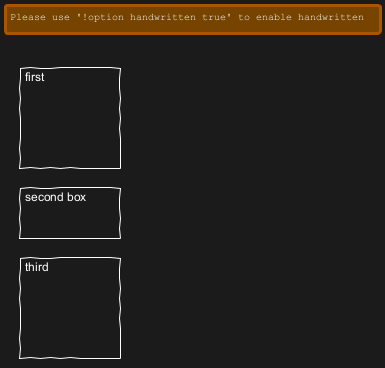
Task: Click the '!option handwritten true' text in banner
Action: pyautogui.click(x=154, y=17)
